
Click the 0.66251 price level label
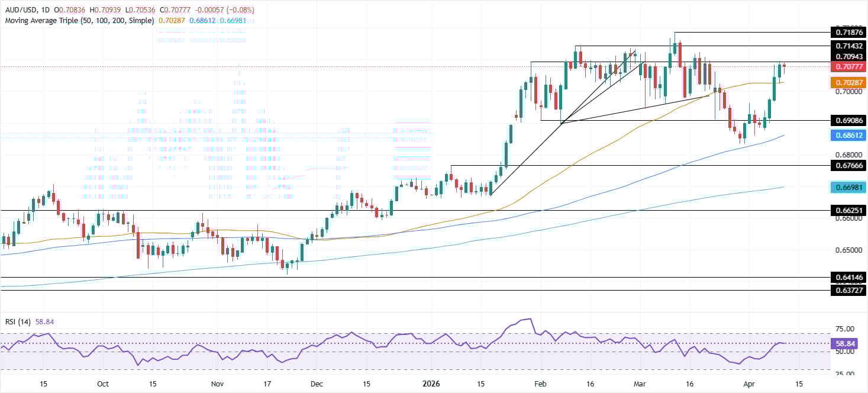pos(847,210)
